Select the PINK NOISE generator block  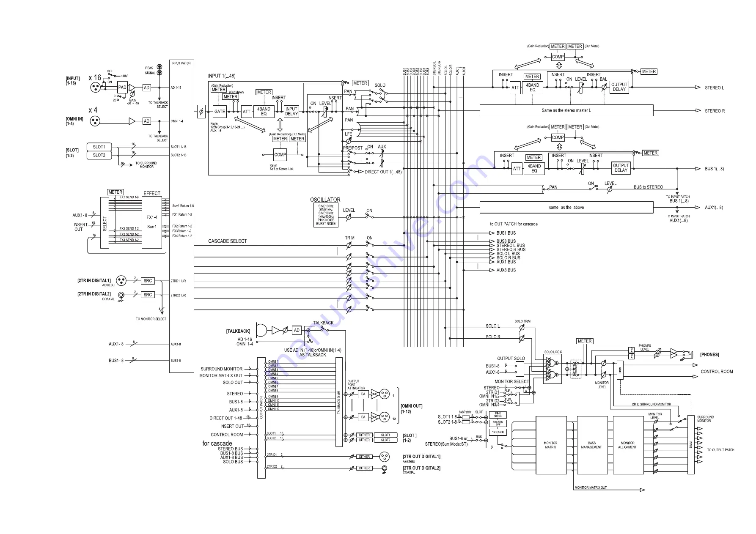point(498,415)
